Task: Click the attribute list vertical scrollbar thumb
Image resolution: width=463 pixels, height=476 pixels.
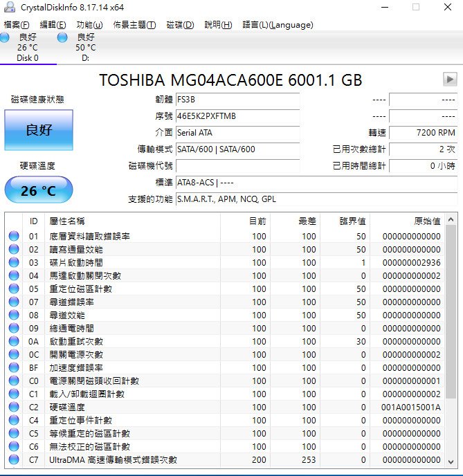Action: (451, 312)
